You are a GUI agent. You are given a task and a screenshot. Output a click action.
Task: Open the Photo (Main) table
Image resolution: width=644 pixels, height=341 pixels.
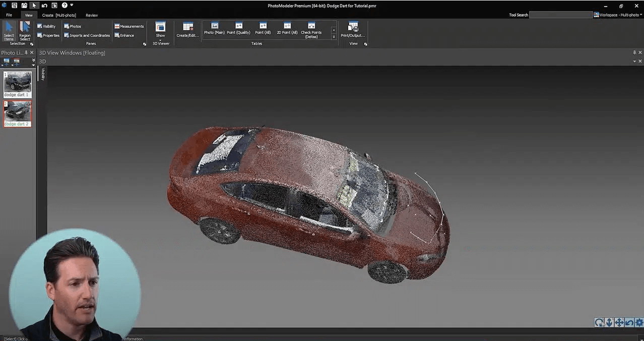click(x=215, y=29)
